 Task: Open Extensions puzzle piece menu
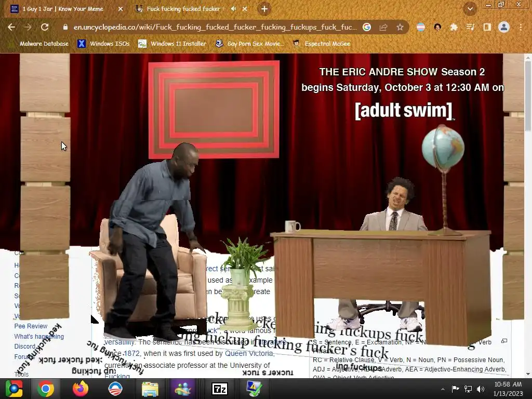454,27
